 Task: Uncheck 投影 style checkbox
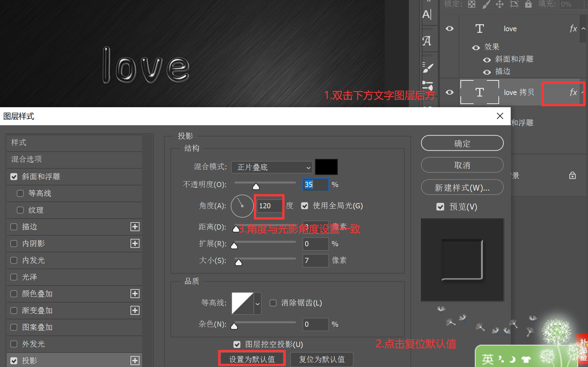point(14,361)
